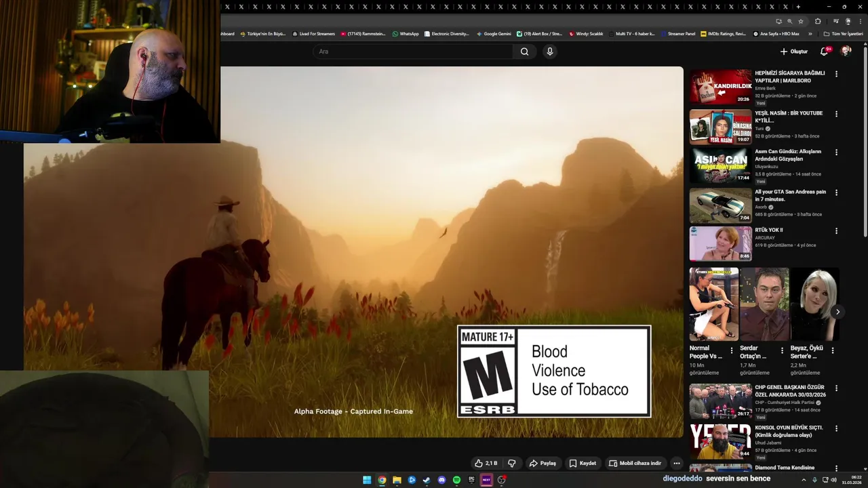Open the Emre Berk channel link
868x488 pixels.
pos(765,88)
